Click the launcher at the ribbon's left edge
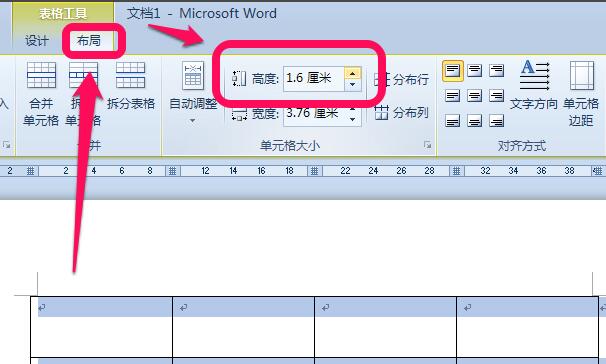606x364 pixels. coord(6,145)
